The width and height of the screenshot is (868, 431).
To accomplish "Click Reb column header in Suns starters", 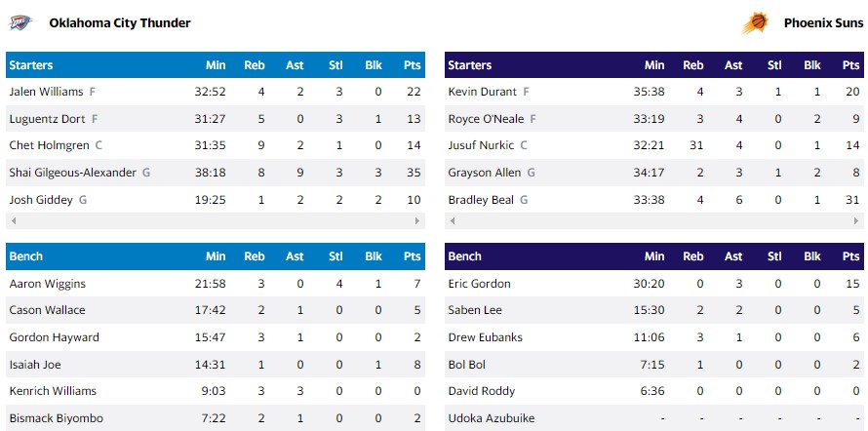I will pos(692,65).
